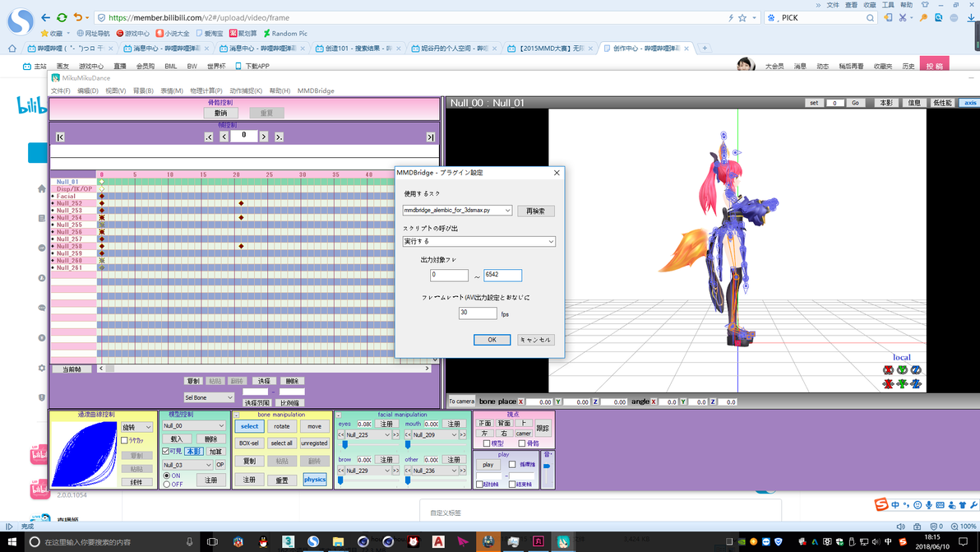980x552 pixels.
Task: Jump to last frame in timeline
Action: (431, 137)
